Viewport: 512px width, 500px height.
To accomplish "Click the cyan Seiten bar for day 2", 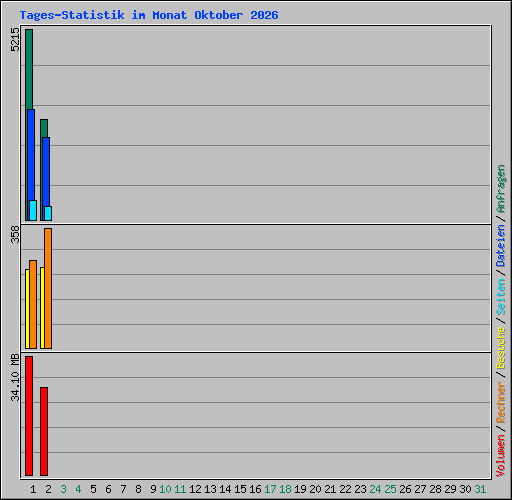I will pyautogui.click(x=48, y=213).
